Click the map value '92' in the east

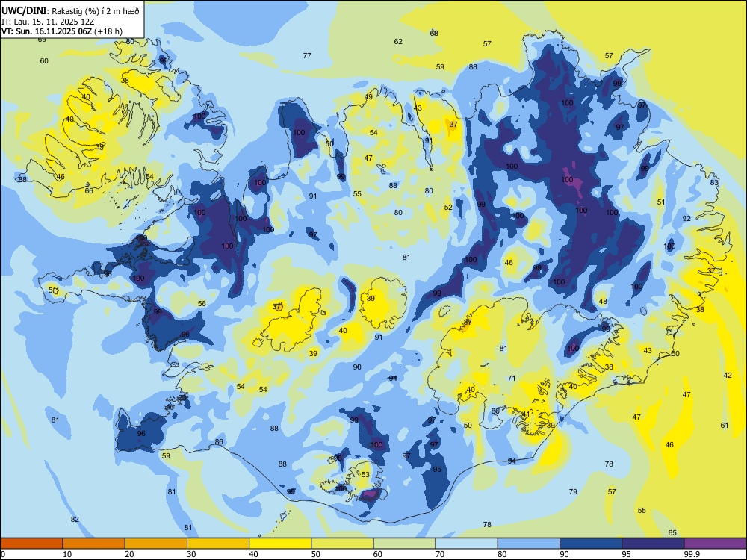pyautogui.click(x=686, y=219)
